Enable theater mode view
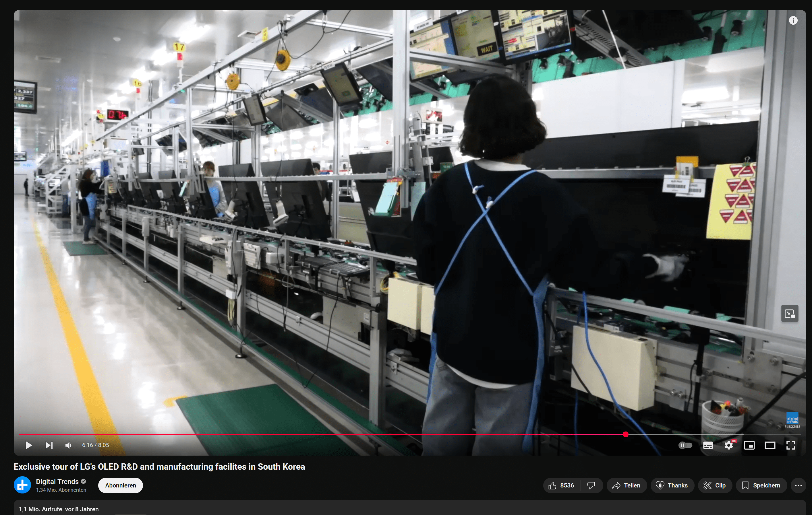The image size is (812, 515). pos(770,445)
